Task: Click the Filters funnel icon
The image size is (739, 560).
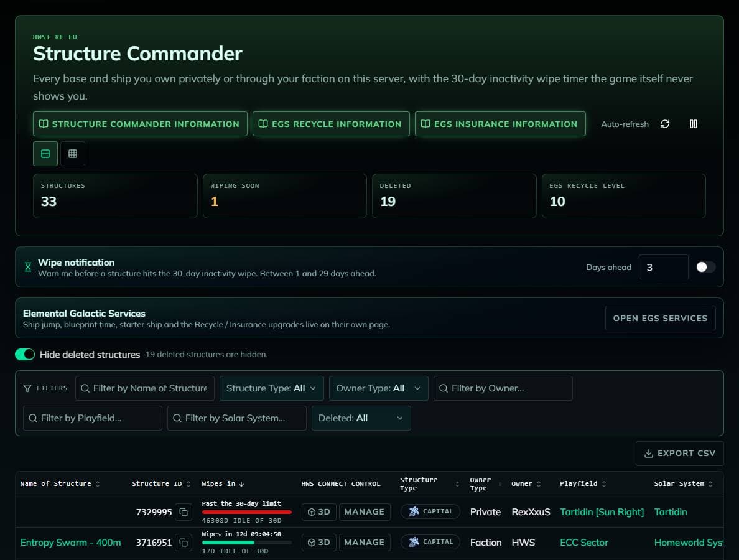Action: pos(27,388)
